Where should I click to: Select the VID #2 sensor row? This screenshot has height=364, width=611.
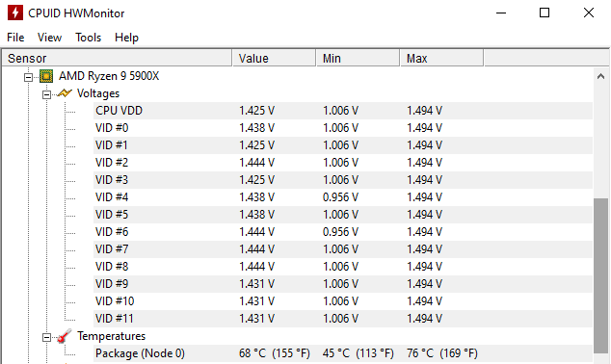[x=343, y=163]
